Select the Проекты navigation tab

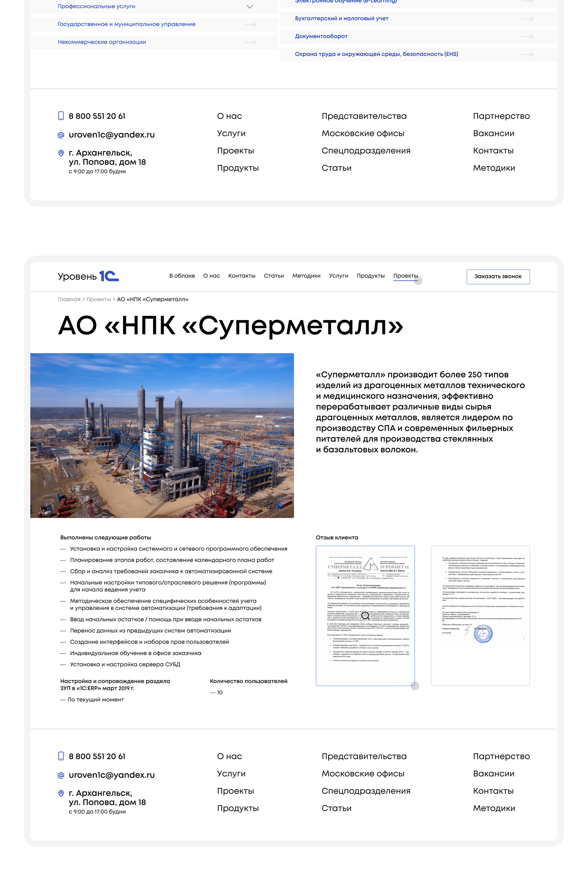coord(405,276)
